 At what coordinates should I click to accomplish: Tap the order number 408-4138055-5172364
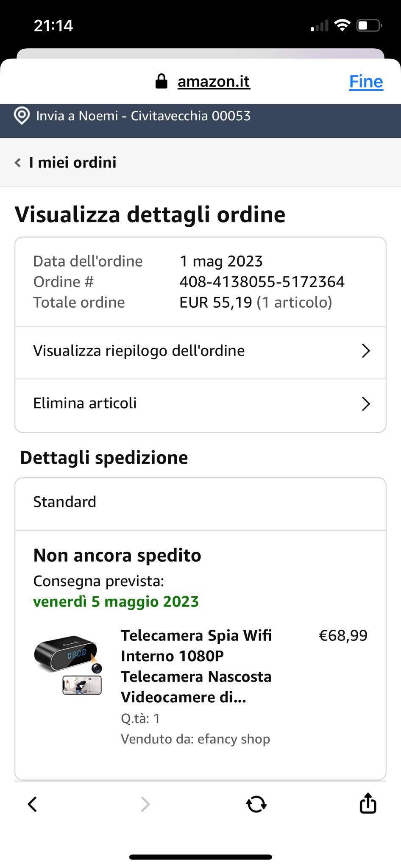point(262,282)
